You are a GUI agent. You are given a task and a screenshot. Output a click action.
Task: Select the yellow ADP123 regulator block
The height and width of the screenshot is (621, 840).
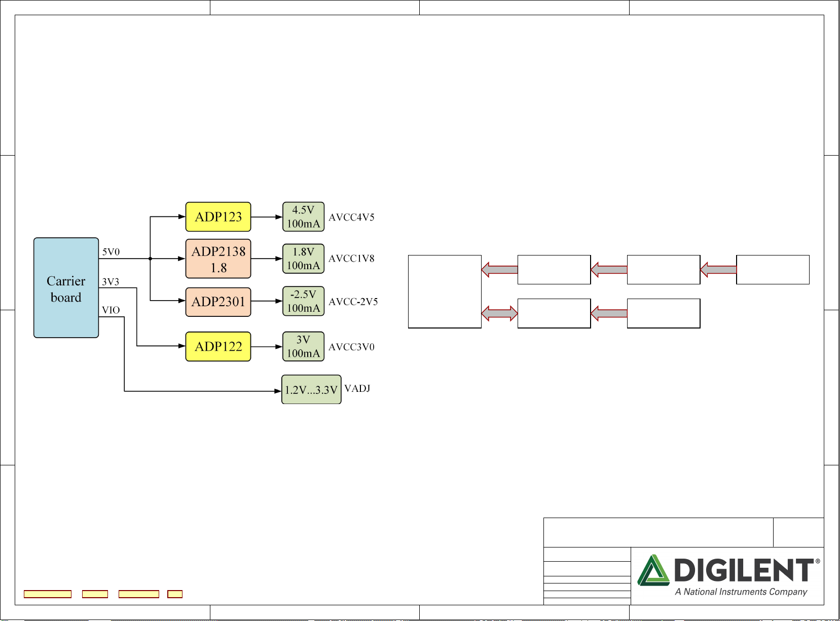coord(218,217)
